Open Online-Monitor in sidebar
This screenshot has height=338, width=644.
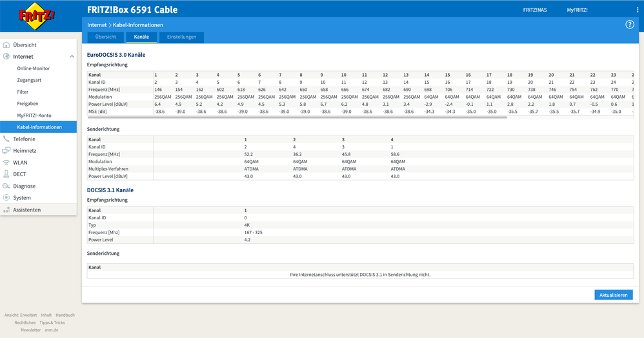[34, 68]
